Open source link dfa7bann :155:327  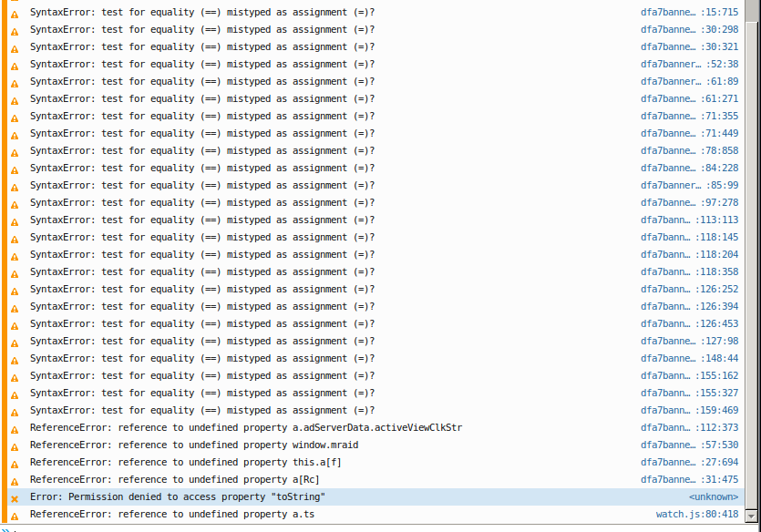coord(689,393)
